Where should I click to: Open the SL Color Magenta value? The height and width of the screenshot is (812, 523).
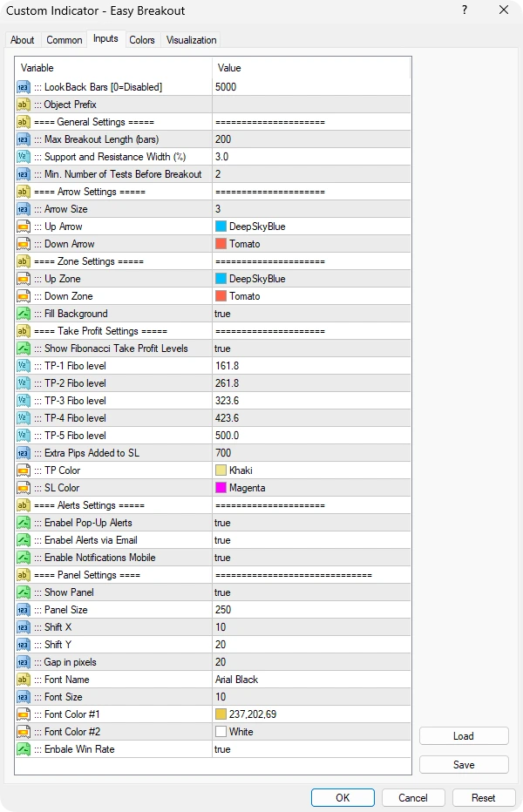[x=311, y=488]
